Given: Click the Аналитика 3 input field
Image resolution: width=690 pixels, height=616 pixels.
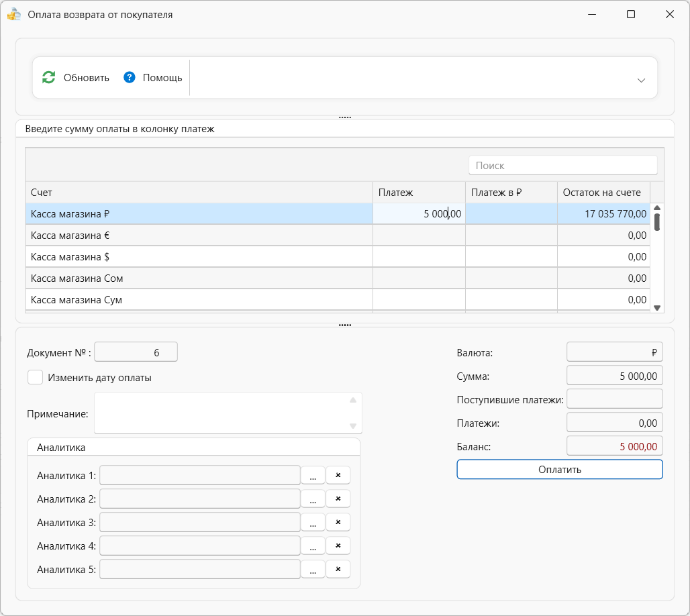Looking at the screenshot, I should [200, 522].
